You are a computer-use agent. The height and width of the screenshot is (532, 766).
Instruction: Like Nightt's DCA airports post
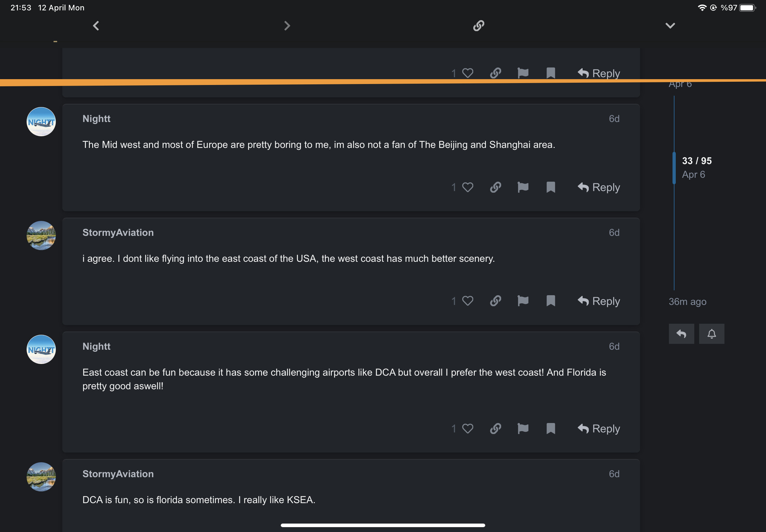[x=467, y=428]
